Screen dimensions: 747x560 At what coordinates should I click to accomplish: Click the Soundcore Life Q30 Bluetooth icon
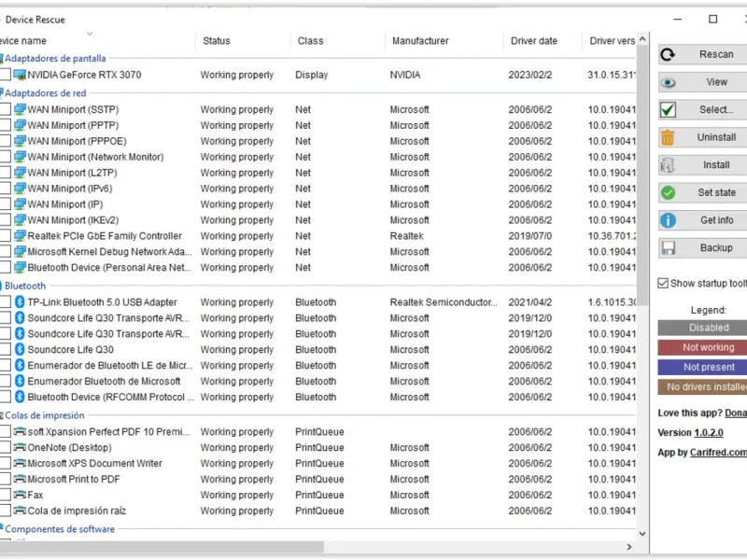[20, 349]
